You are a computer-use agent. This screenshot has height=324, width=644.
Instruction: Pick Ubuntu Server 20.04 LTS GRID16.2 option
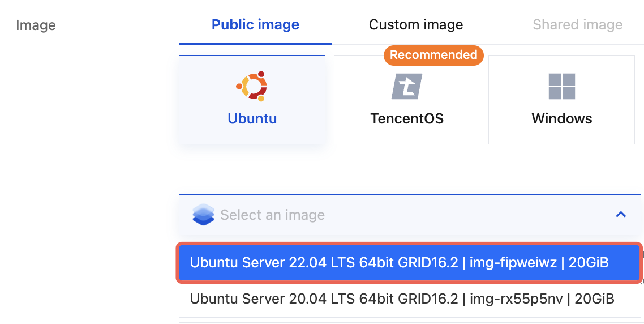tap(323, 299)
